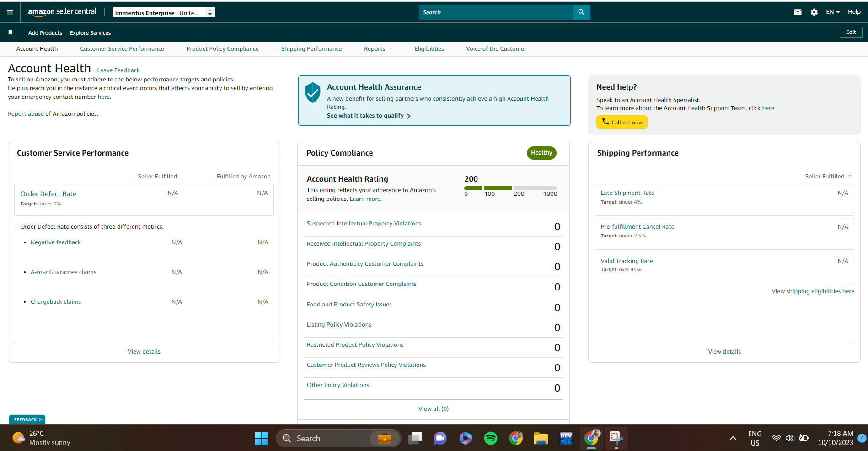Focus the Seller Central search field

[496, 12]
